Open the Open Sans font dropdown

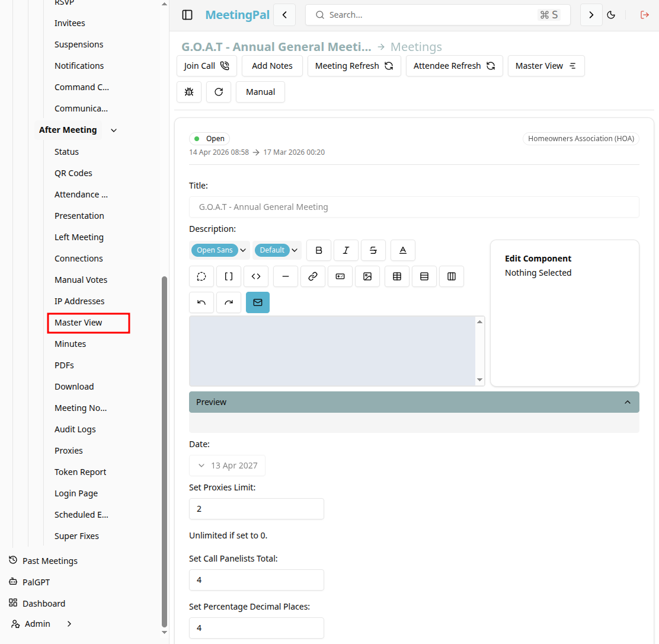219,250
